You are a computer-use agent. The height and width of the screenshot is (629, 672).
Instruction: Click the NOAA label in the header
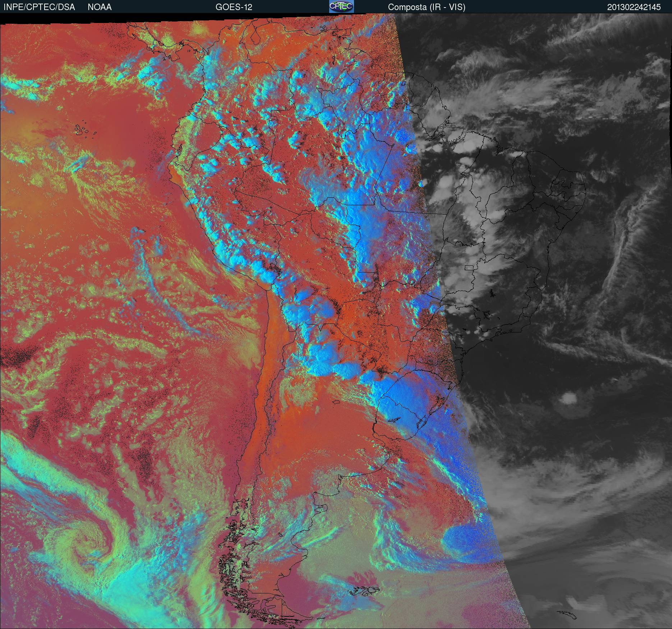[x=100, y=7]
